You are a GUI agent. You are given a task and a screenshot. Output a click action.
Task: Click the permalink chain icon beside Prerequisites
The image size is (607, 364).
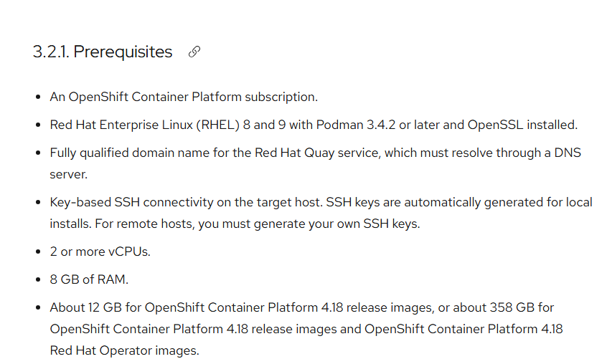click(194, 52)
